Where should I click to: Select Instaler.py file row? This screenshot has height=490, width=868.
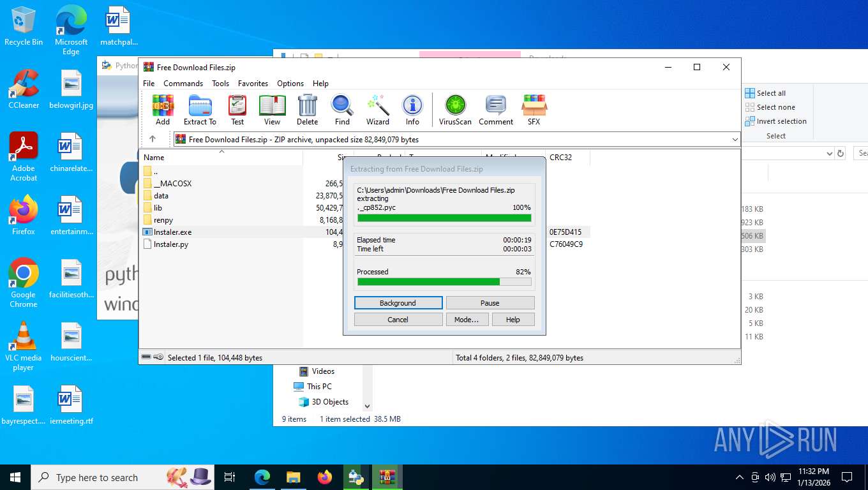coord(364,244)
